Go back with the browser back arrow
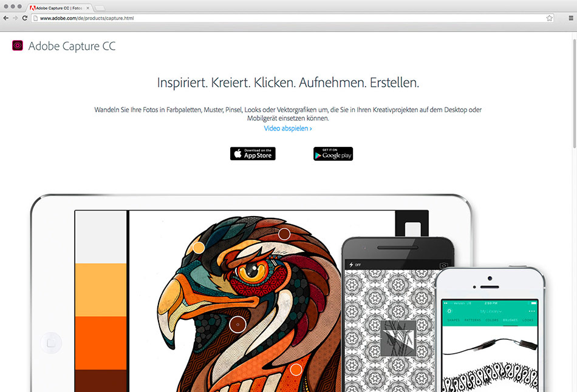Screen dimensions: 577x392 (x=6, y=18)
